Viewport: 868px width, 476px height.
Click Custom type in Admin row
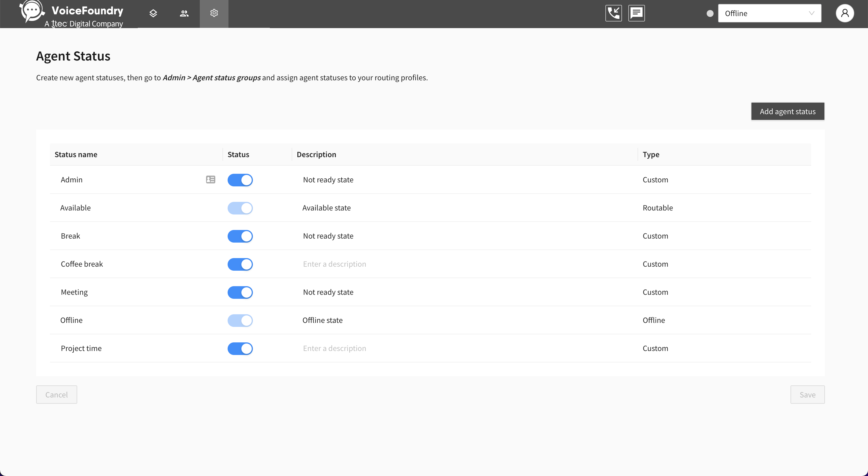[x=655, y=180]
